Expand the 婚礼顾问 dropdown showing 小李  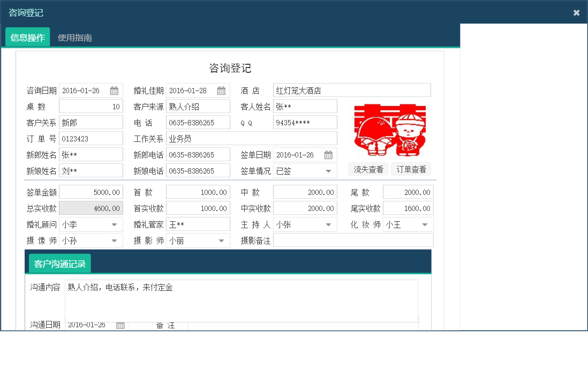[114, 224]
